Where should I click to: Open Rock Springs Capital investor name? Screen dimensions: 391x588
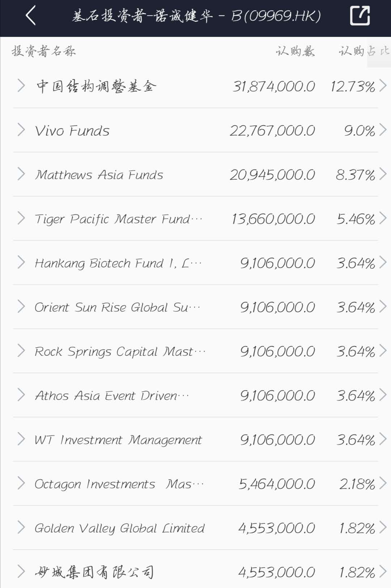pos(119,352)
